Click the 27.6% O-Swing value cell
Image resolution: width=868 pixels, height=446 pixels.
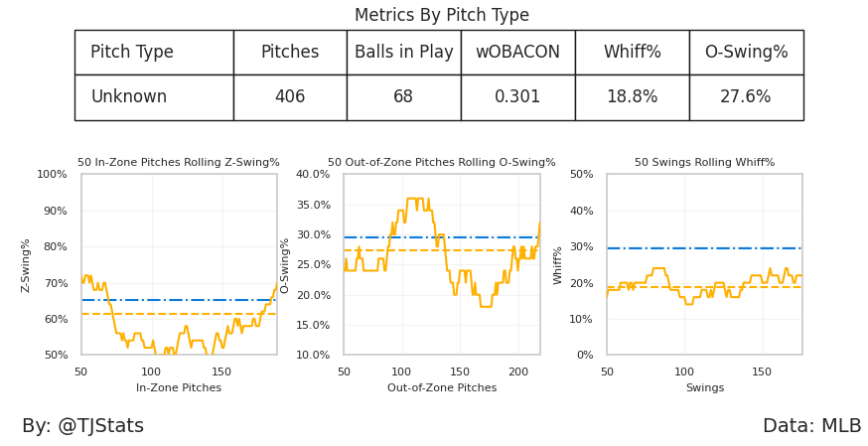pyautogui.click(x=746, y=97)
